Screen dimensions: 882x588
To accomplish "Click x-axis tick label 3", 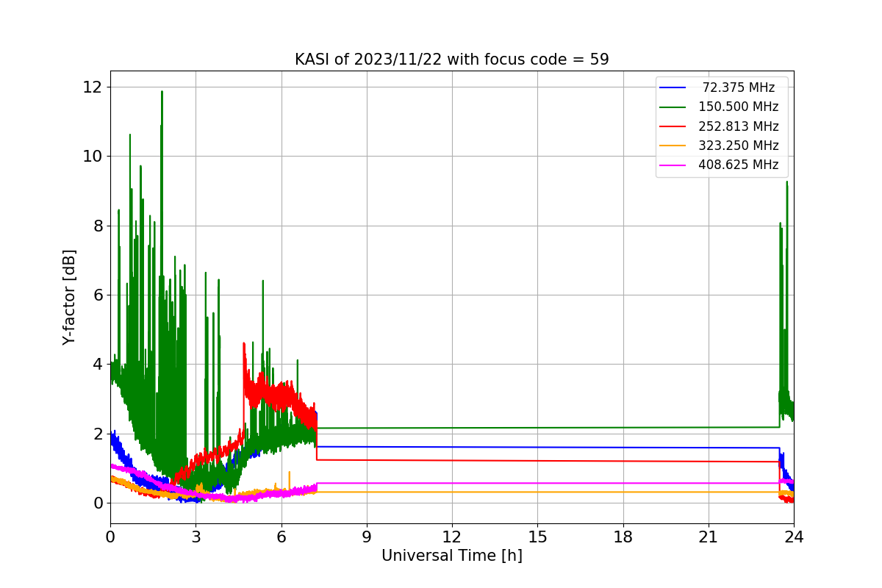I will point(196,537).
